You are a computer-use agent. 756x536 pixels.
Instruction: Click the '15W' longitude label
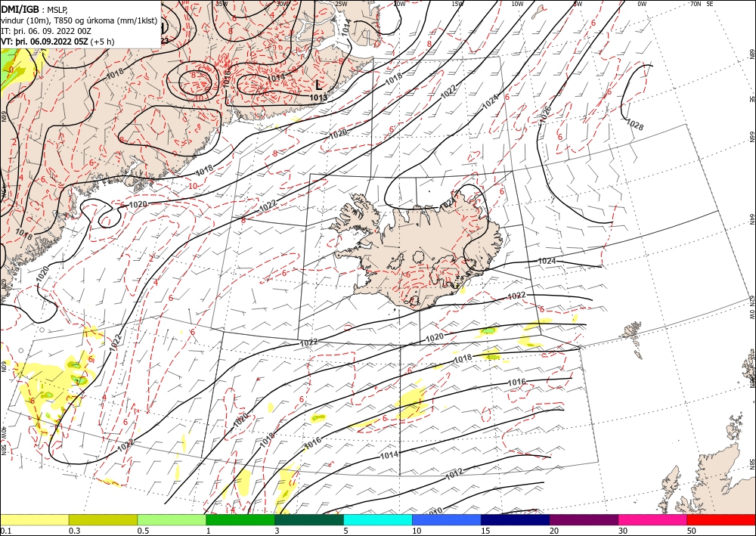457,4
